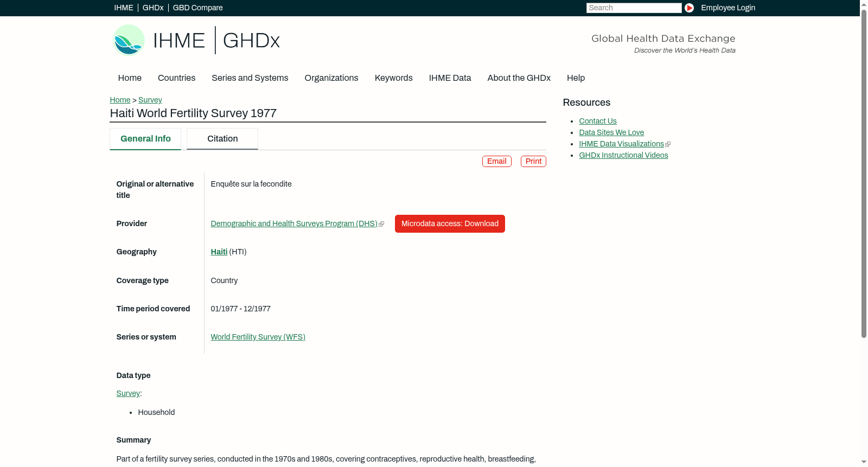
Task: Open IHME Data Visualizations link
Action: (621, 144)
